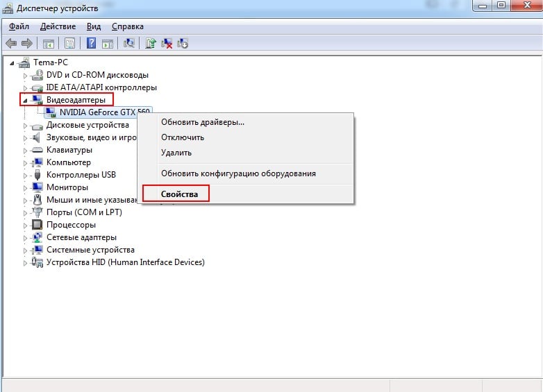Viewport: 543px width, 392px height.
Task: Click the blue Help question mark icon
Action: (90, 43)
